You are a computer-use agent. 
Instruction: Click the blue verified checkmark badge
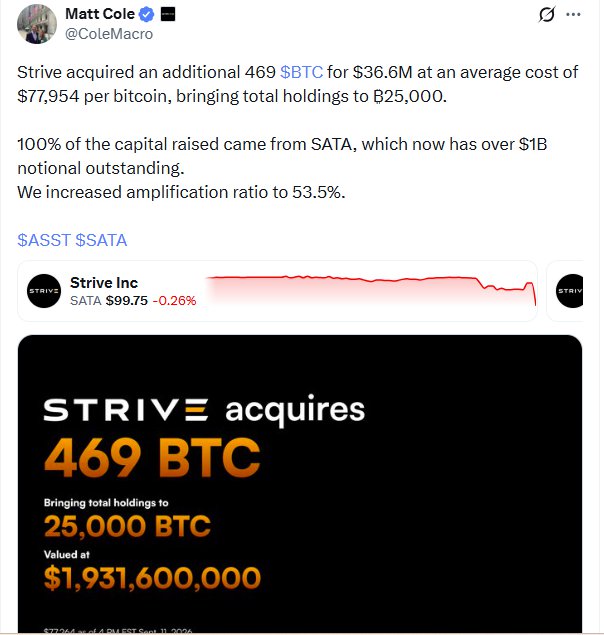[x=146, y=15]
